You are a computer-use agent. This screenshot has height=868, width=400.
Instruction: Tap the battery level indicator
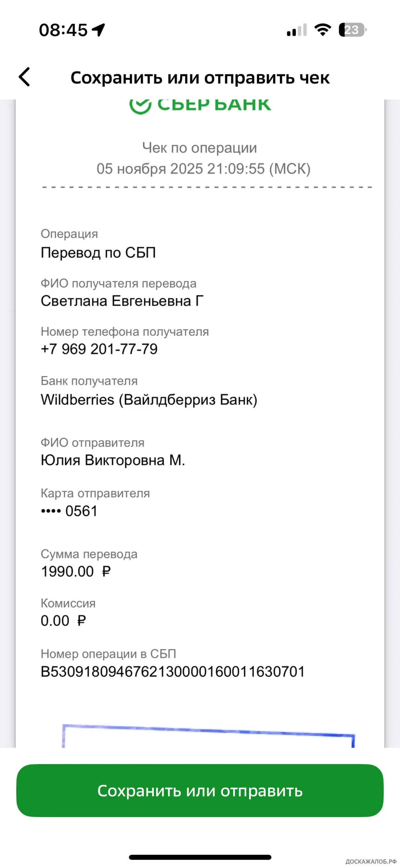pyautogui.click(x=352, y=30)
